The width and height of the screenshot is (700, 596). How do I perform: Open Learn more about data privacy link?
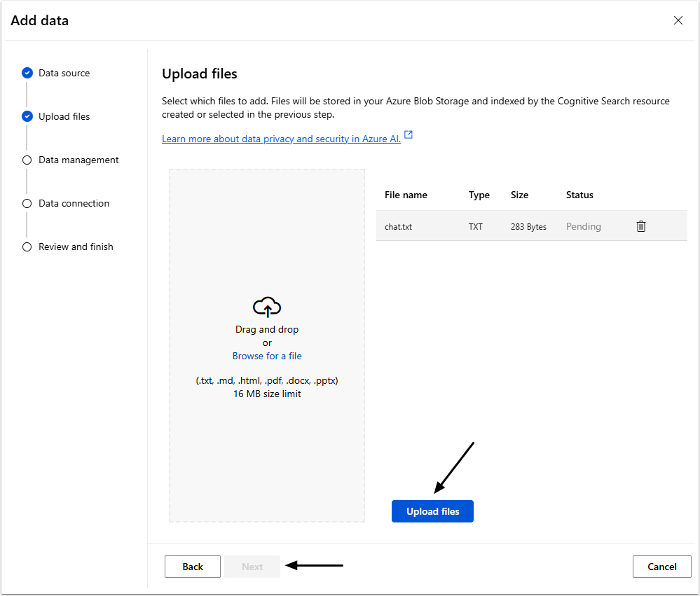281,139
